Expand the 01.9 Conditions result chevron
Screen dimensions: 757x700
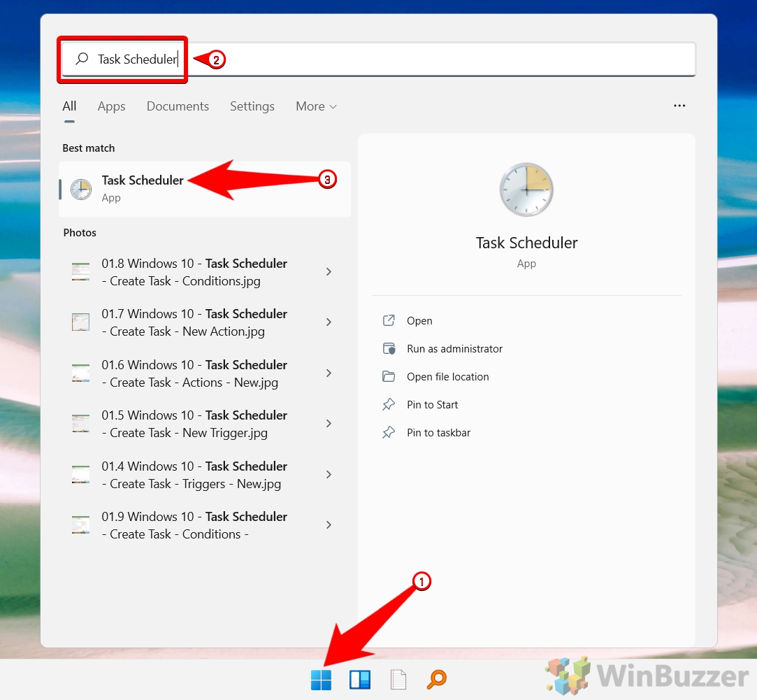click(x=329, y=524)
